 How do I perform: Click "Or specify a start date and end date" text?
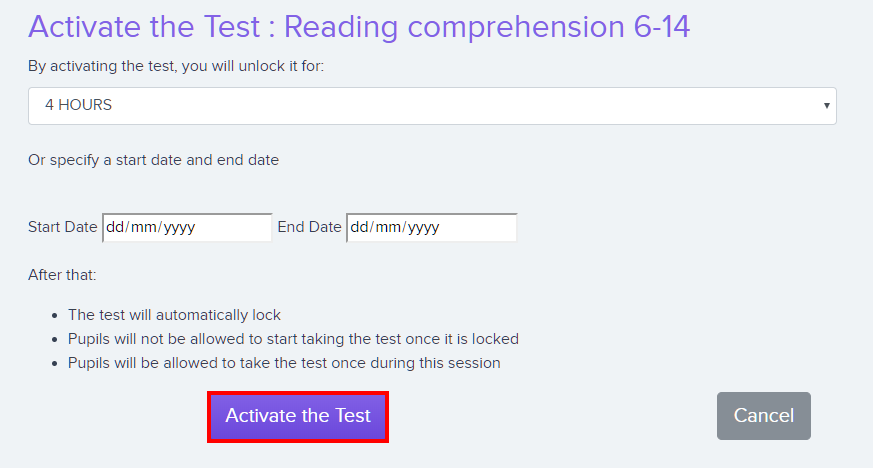coord(154,160)
